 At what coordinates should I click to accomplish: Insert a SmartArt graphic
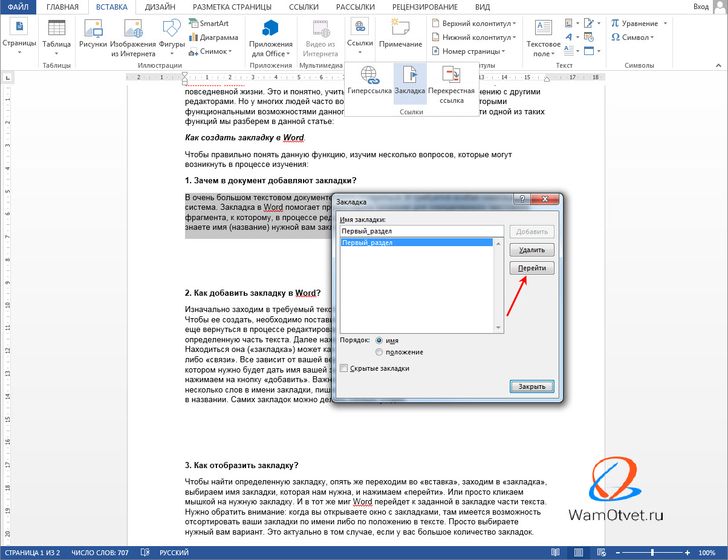point(209,23)
